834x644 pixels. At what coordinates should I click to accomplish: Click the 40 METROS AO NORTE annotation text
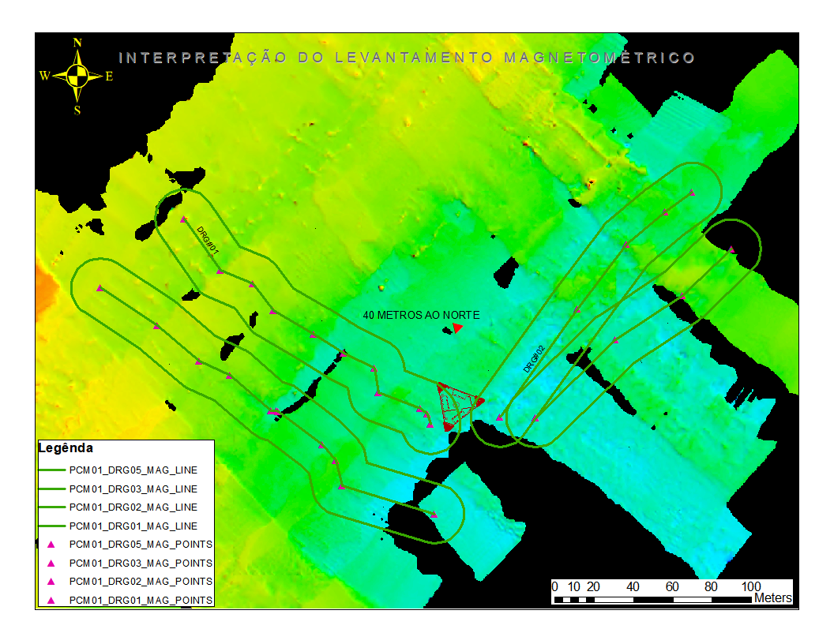pyautogui.click(x=421, y=315)
